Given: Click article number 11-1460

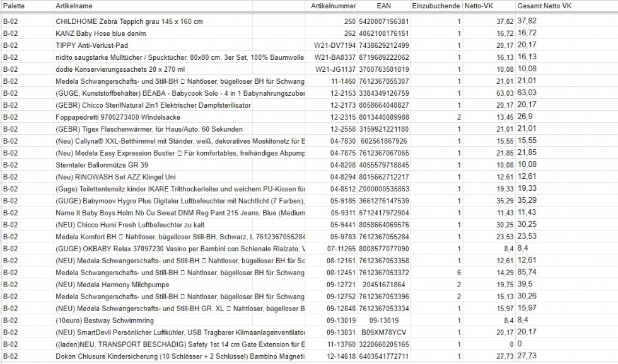Looking at the screenshot, I should [343, 81].
